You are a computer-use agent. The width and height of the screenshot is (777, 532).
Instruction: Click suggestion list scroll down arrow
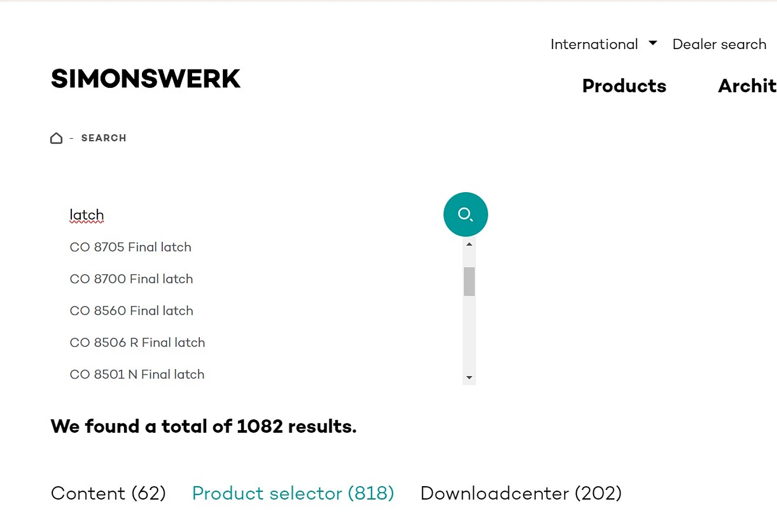469,378
